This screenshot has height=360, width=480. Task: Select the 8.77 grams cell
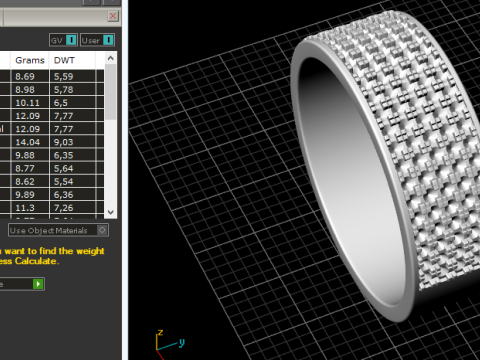[x=30, y=168]
